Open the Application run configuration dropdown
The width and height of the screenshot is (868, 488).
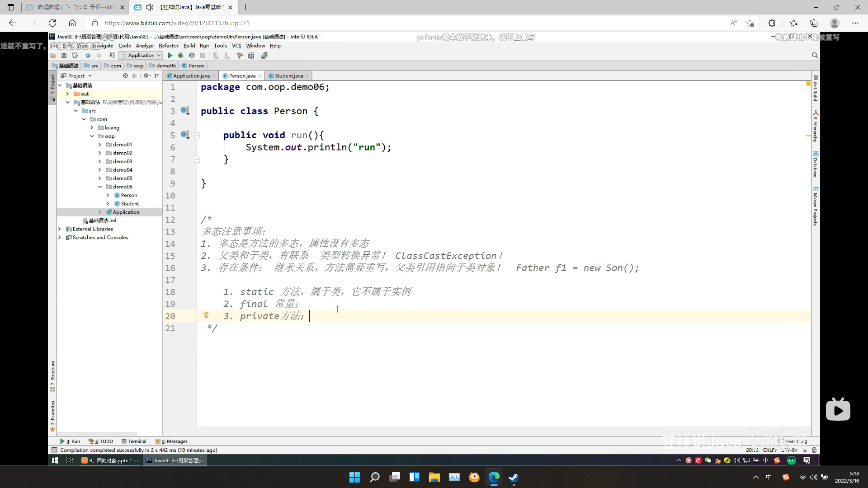(x=141, y=56)
